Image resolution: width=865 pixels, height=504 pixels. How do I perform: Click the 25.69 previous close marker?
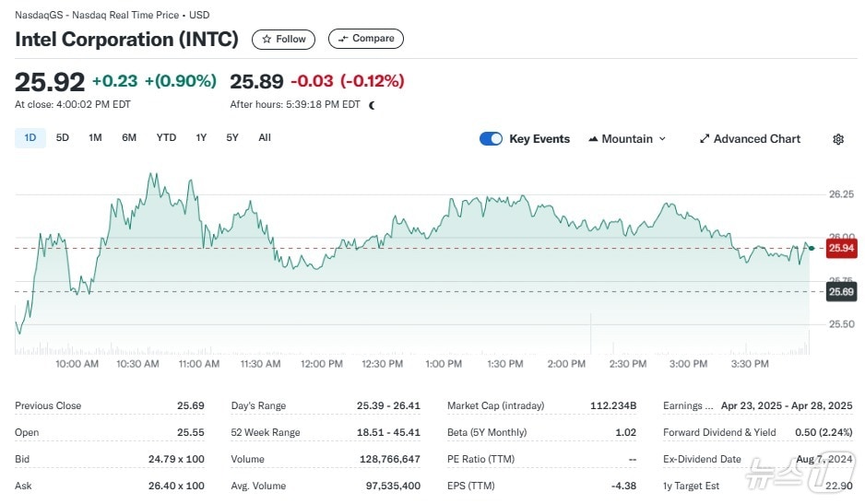(x=840, y=292)
